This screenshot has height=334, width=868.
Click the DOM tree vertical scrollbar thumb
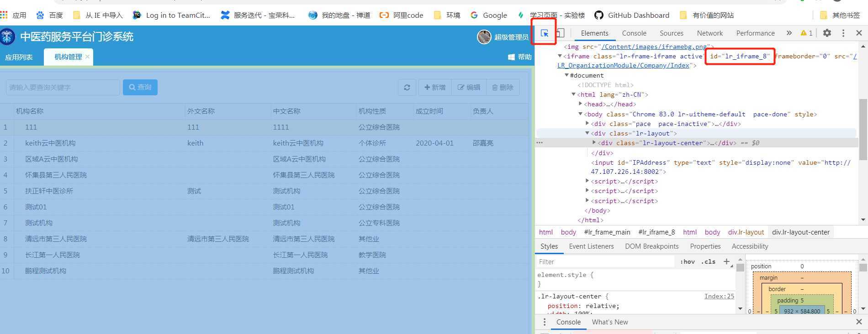click(863, 130)
